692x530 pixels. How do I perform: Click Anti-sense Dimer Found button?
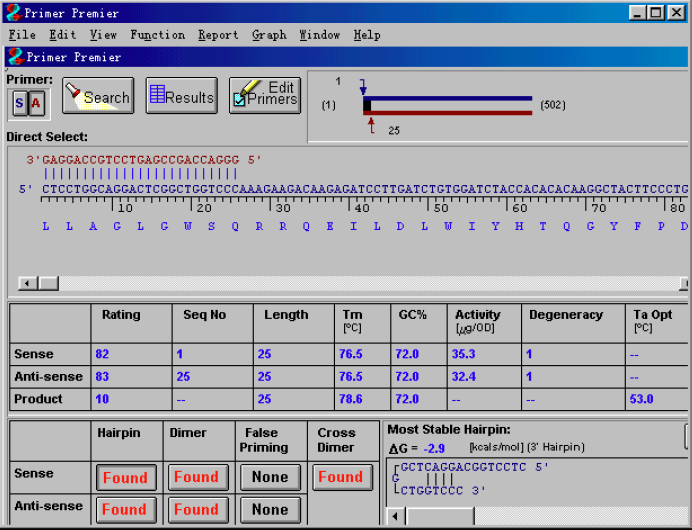pyautogui.click(x=196, y=509)
